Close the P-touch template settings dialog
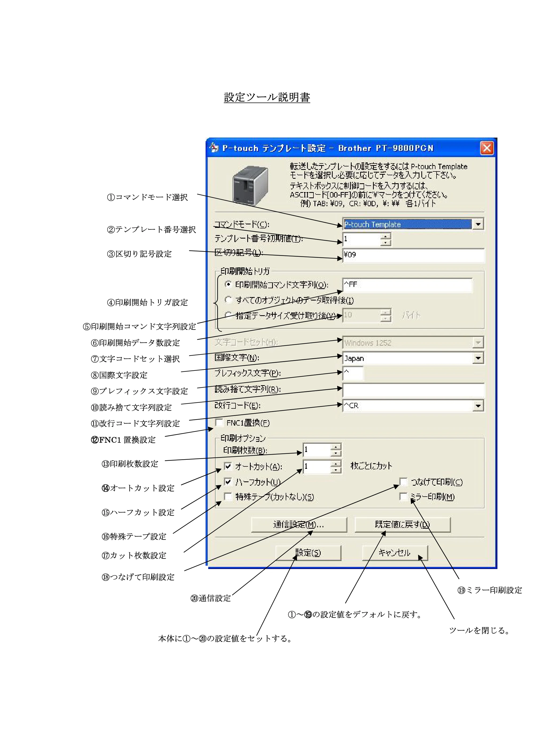Image resolution: width=534 pixels, height=756 pixels. pyautogui.click(x=487, y=148)
